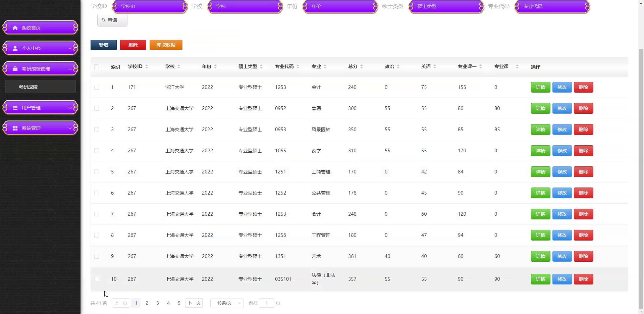Click the sort arrows for 学校ID column

(x=147, y=66)
